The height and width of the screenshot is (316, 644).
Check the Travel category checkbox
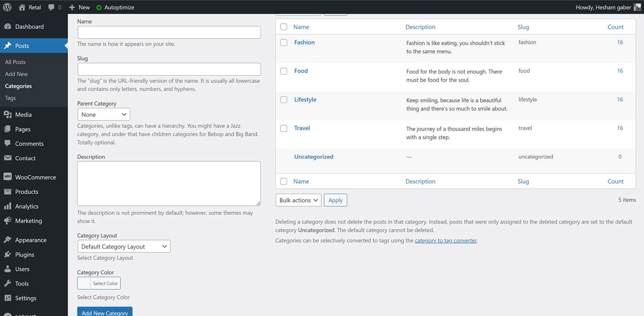click(284, 128)
